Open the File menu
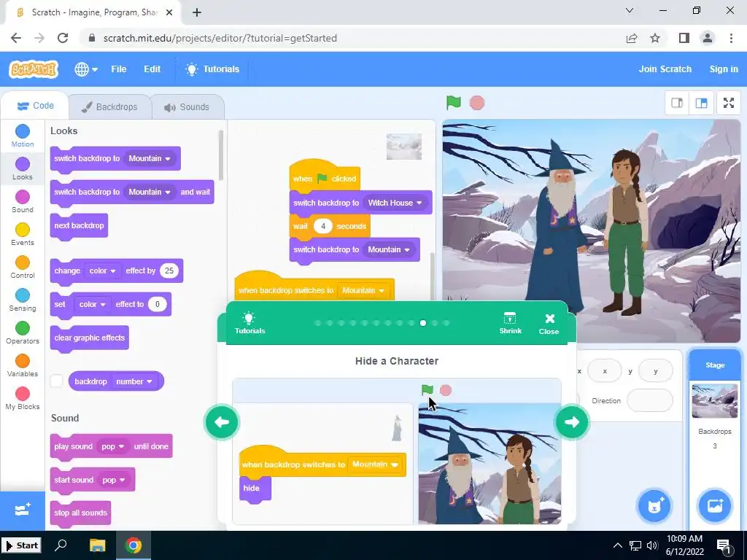 coord(119,69)
